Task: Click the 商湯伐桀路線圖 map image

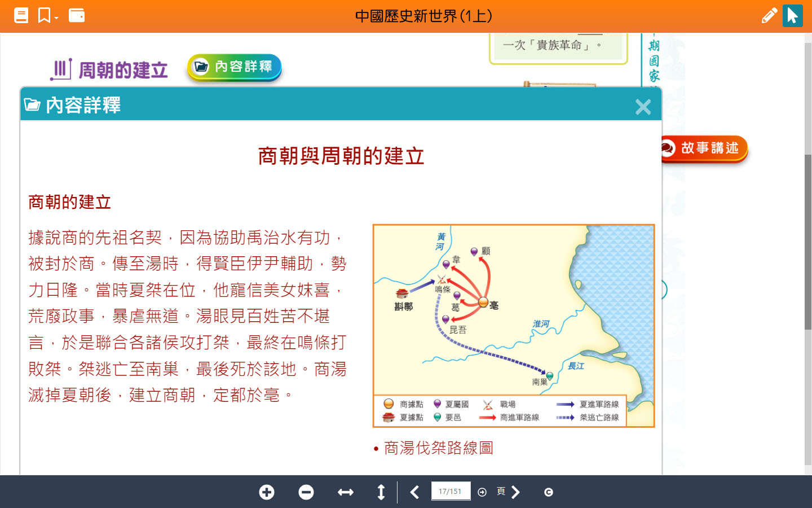Action: tap(513, 326)
